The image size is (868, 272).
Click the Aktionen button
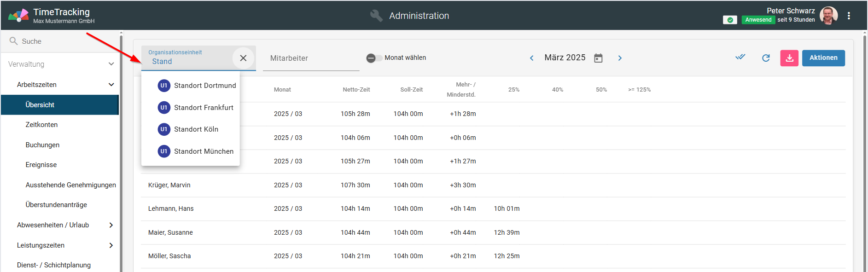(823, 58)
